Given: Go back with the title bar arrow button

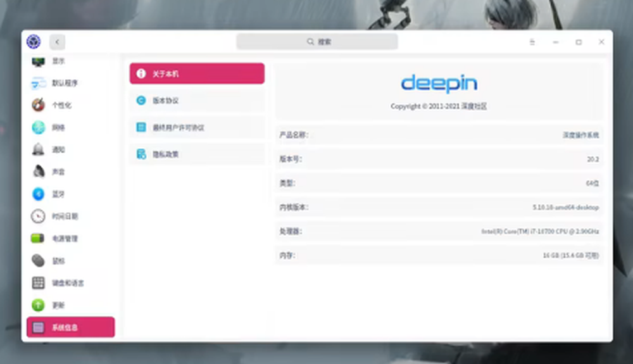Looking at the screenshot, I should 58,42.
